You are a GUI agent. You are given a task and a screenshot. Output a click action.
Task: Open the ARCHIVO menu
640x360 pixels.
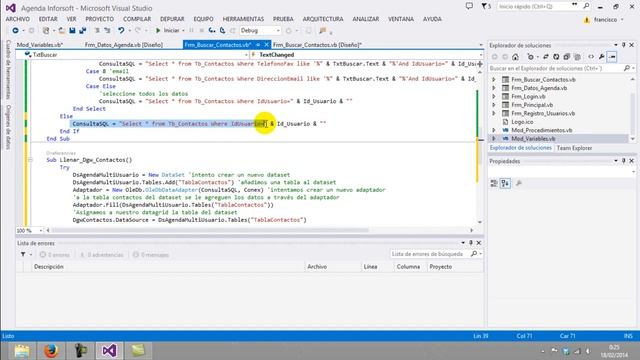click(x=18, y=19)
